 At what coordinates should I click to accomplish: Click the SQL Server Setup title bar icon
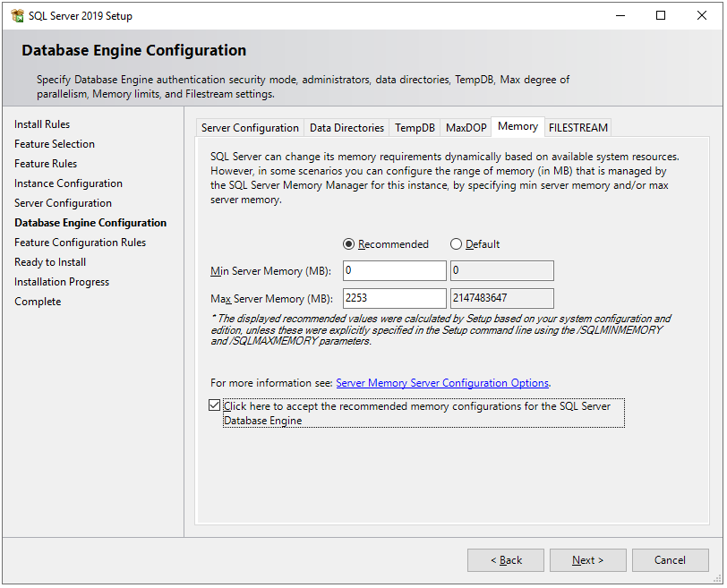pyautogui.click(x=18, y=16)
